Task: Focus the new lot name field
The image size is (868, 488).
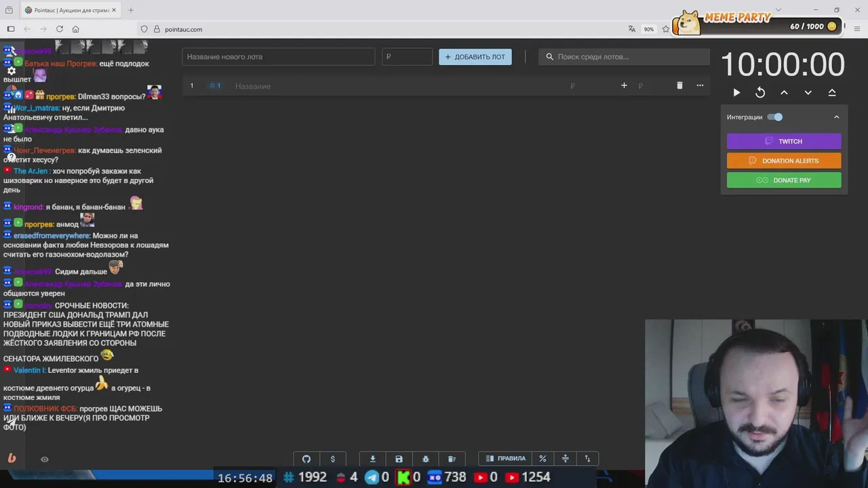Action: (x=279, y=57)
